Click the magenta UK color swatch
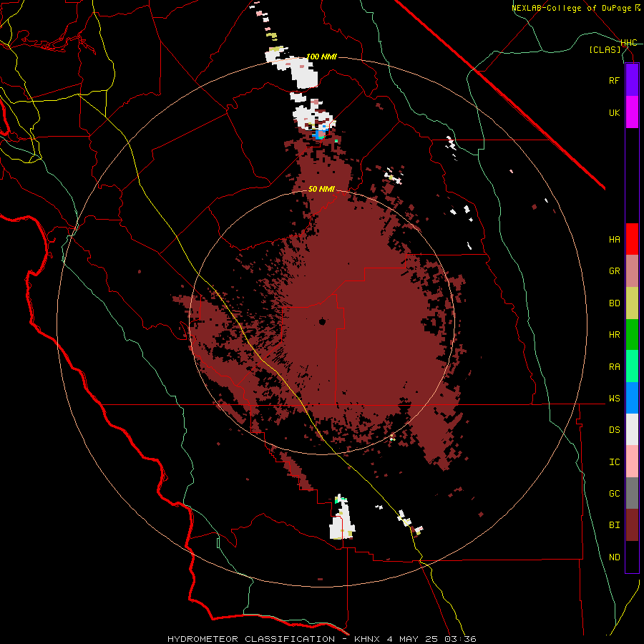 pyautogui.click(x=632, y=112)
